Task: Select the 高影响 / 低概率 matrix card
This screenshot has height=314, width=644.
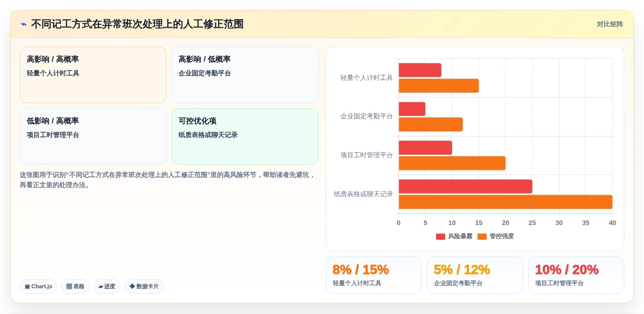Action: coord(245,75)
